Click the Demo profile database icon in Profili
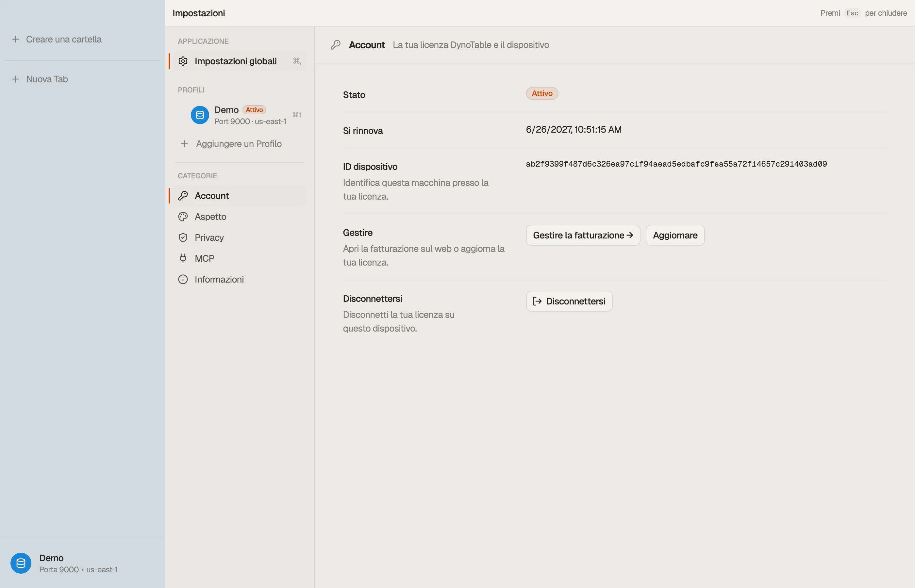 click(x=200, y=115)
